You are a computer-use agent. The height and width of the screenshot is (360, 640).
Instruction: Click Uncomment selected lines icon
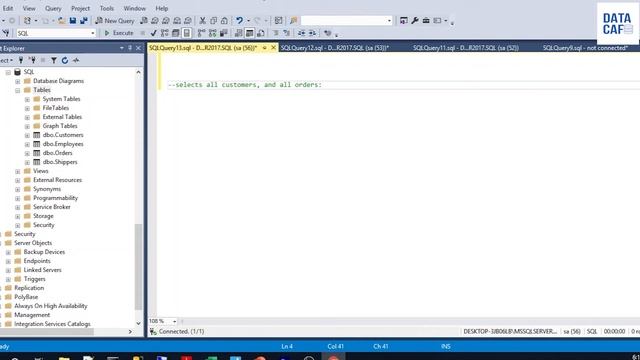click(287, 33)
